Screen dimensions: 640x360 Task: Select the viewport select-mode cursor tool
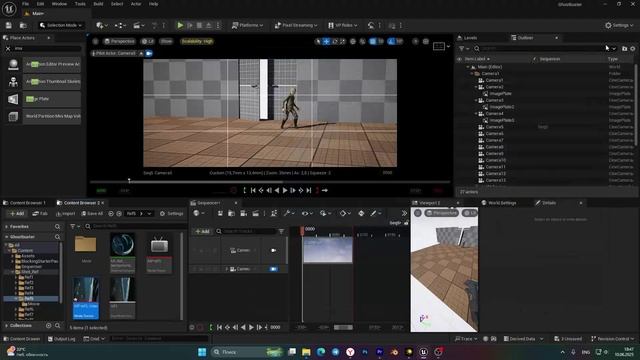(318, 41)
